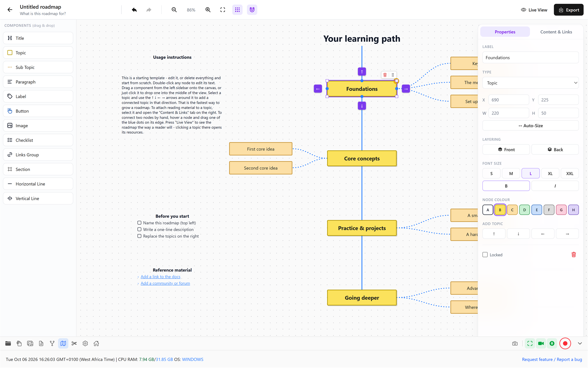The width and height of the screenshot is (588, 368).
Task: Switch to the Content & Links tab
Action: tap(556, 32)
